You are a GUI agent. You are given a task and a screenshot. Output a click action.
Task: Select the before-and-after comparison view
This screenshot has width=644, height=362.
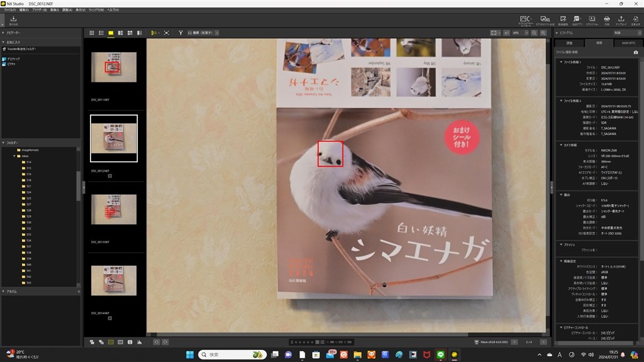(x=140, y=33)
